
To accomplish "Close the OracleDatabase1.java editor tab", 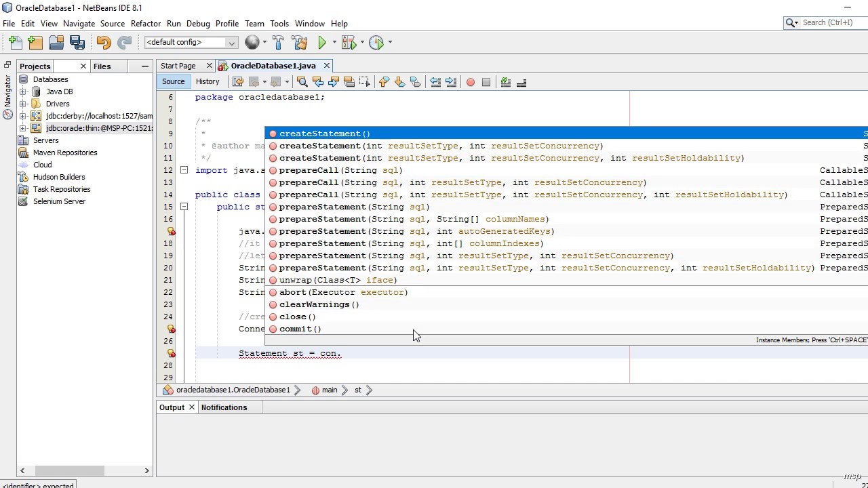I will (x=326, y=66).
